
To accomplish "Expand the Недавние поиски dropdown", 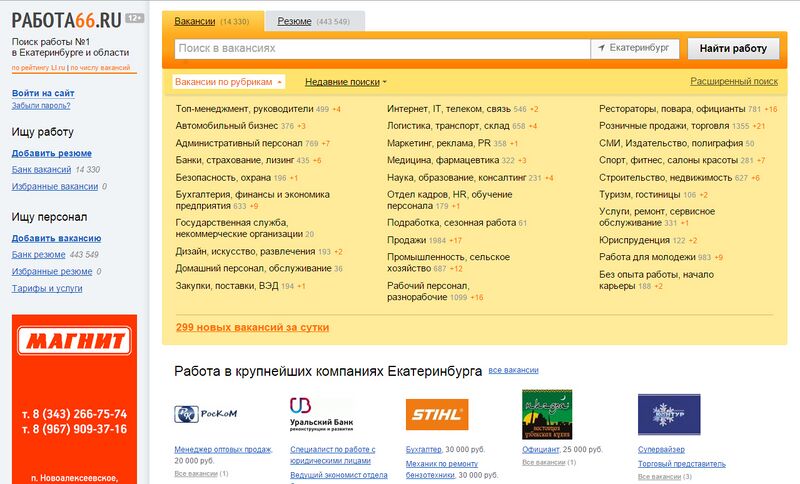I will (x=345, y=82).
